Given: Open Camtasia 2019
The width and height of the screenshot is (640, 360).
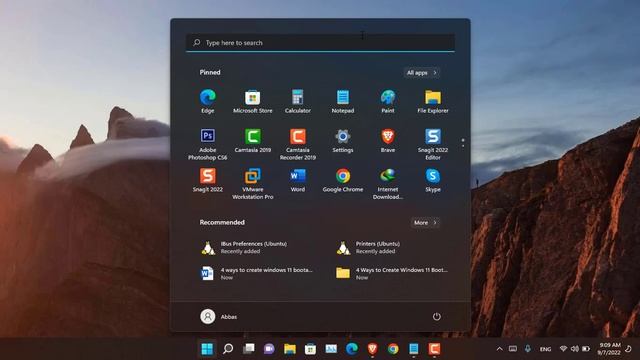Looking at the screenshot, I should [253, 141].
